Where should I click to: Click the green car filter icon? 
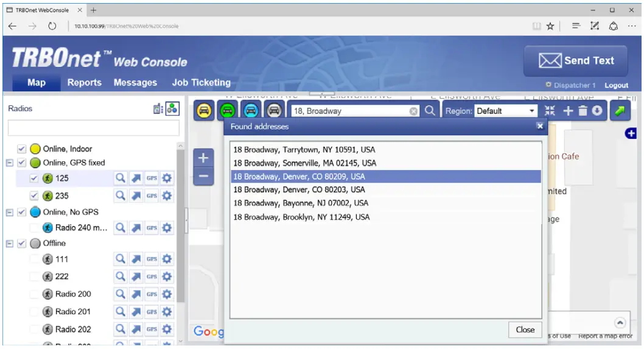pyautogui.click(x=227, y=111)
